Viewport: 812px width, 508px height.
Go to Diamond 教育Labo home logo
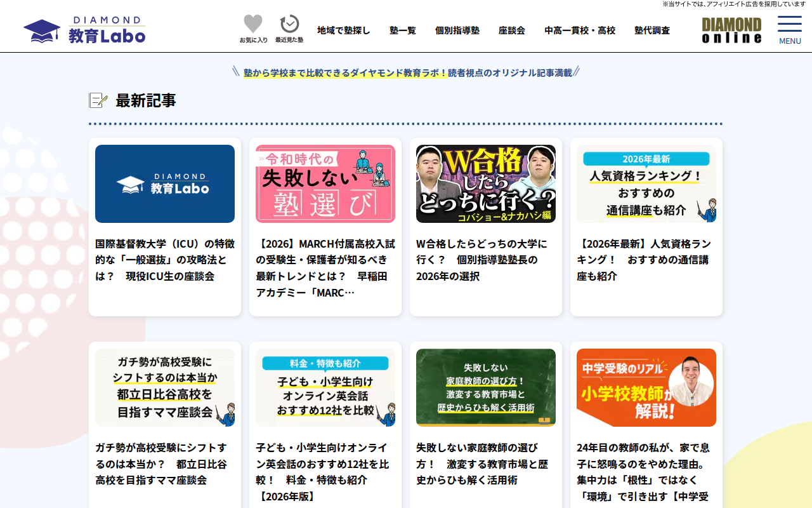click(84, 30)
